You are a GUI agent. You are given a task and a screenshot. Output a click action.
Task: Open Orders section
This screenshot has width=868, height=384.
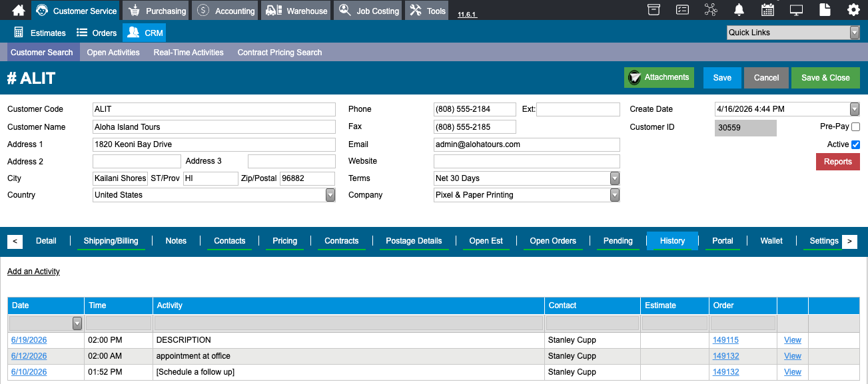tap(97, 33)
